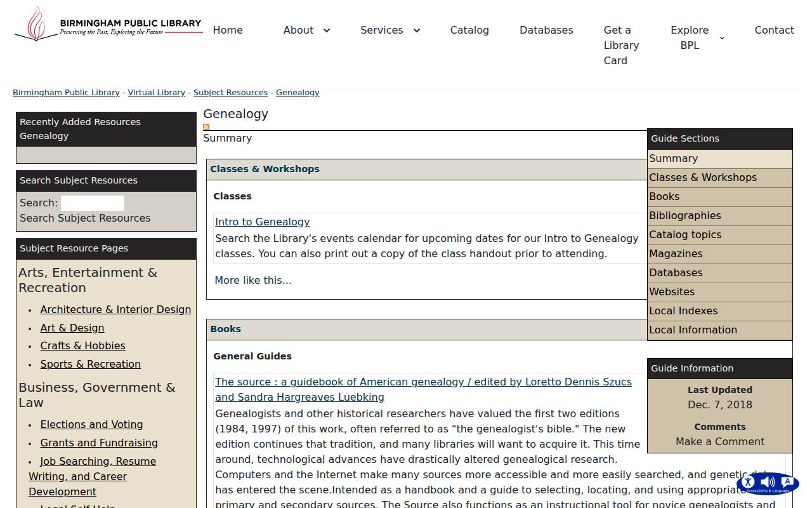Expand the Services menu chevron
The image size is (812, 508).
click(x=417, y=30)
